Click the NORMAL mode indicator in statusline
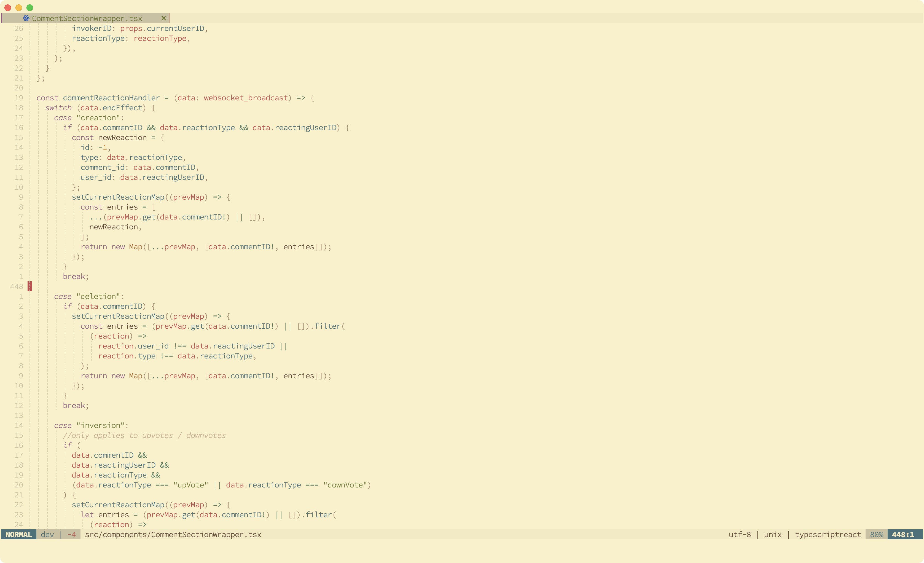Image resolution: width=924 pixels, height=563 pixels. coord(19,535)
